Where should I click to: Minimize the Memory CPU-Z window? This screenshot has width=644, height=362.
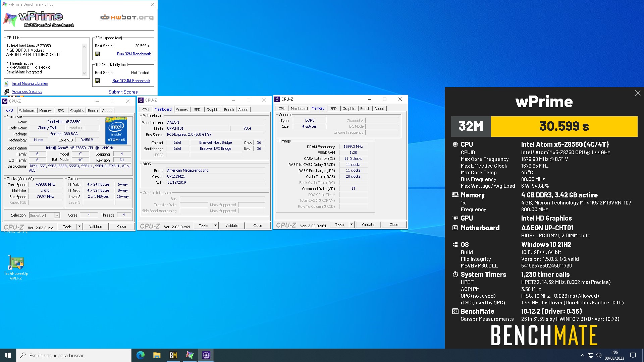(369, 99)
